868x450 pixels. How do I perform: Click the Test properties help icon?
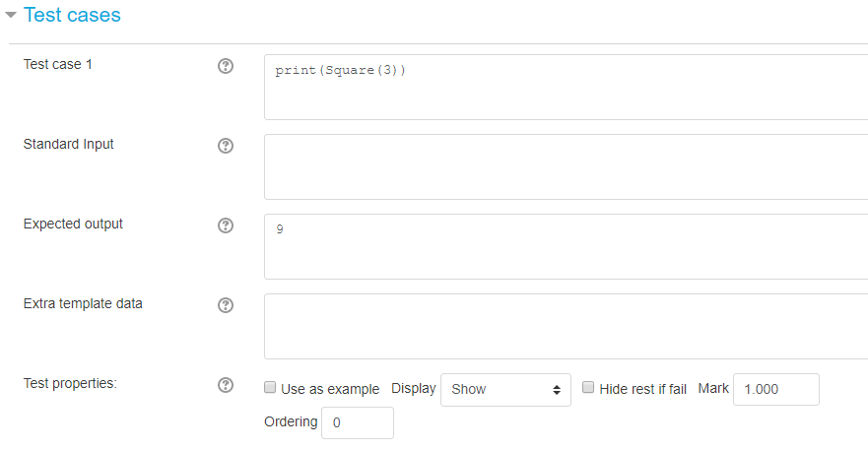(226, 385)
